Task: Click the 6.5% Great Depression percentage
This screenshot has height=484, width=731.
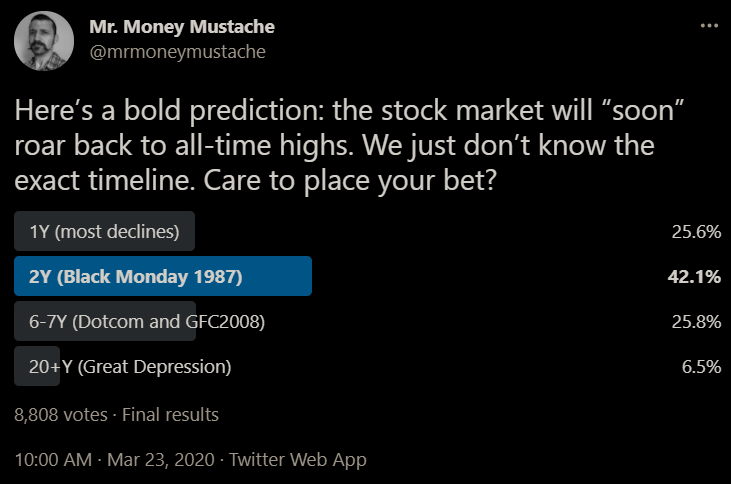Action: click(x=701, y=367)
